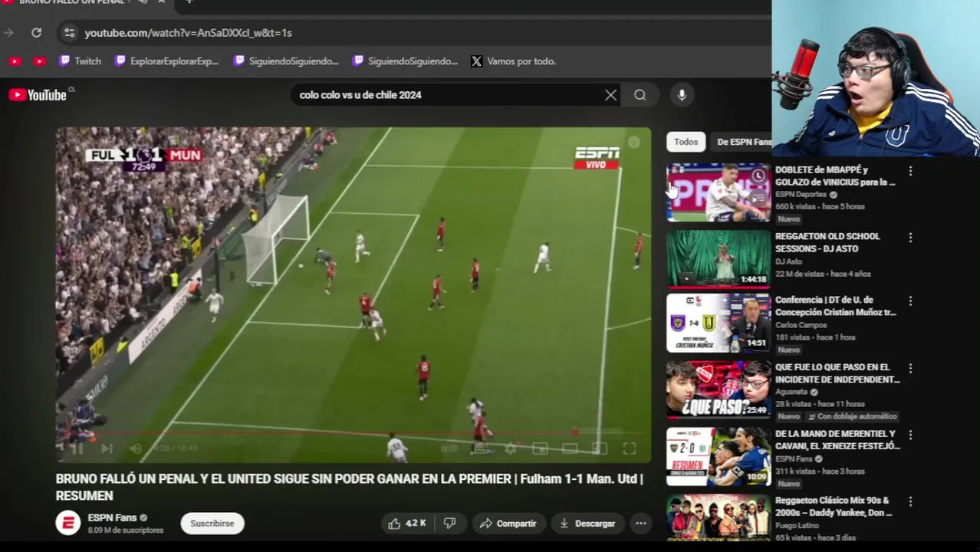Click the browser address bar URL

pos(188,33)
